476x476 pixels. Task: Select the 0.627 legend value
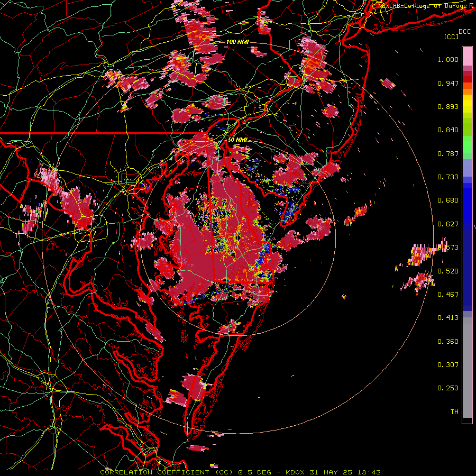[x=448, y=224]
